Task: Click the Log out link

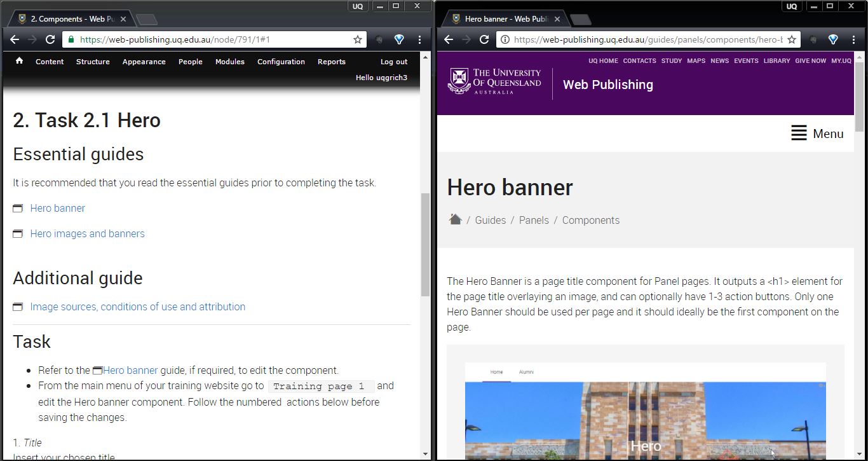Action: (394, 62)
